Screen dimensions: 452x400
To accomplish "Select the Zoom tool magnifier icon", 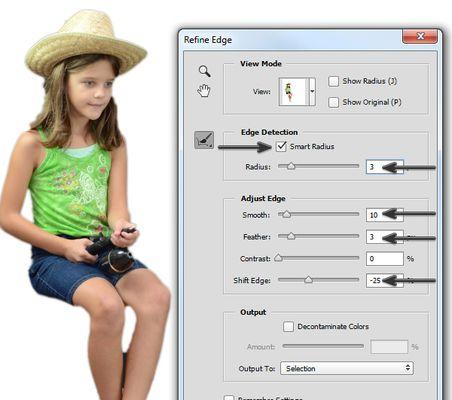I will [x=204, y=71].
